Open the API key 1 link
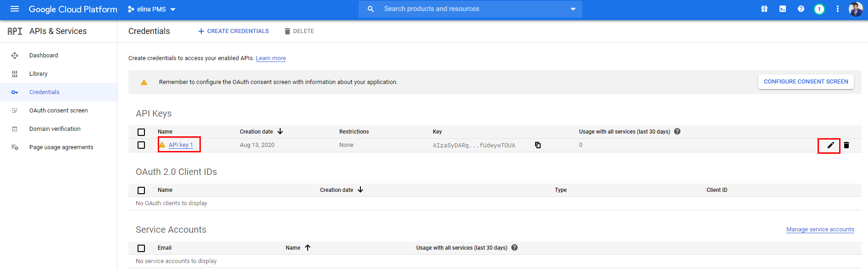Image resolution: width=868 pixels, height=269 pixels. pos(181,145)
